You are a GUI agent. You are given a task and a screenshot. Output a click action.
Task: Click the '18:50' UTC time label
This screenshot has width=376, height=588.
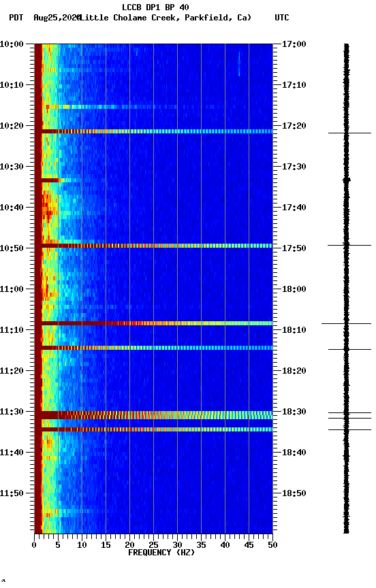(x=294, y=493)
